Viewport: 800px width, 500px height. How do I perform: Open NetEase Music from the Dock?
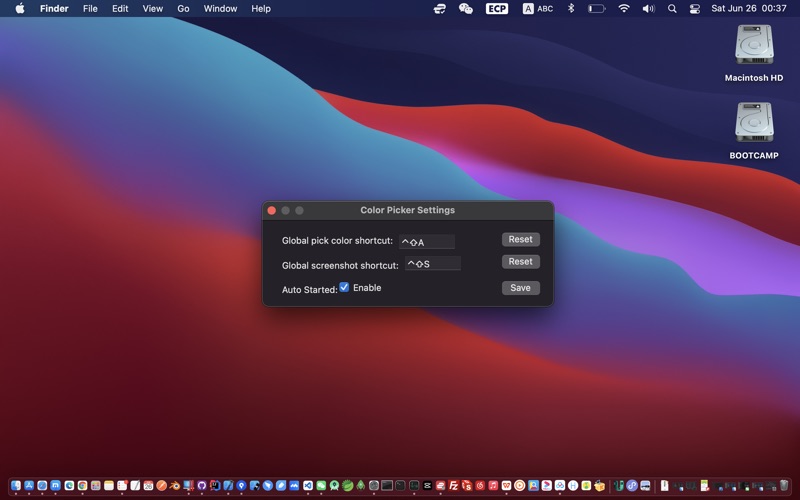(x=480, y=485)
